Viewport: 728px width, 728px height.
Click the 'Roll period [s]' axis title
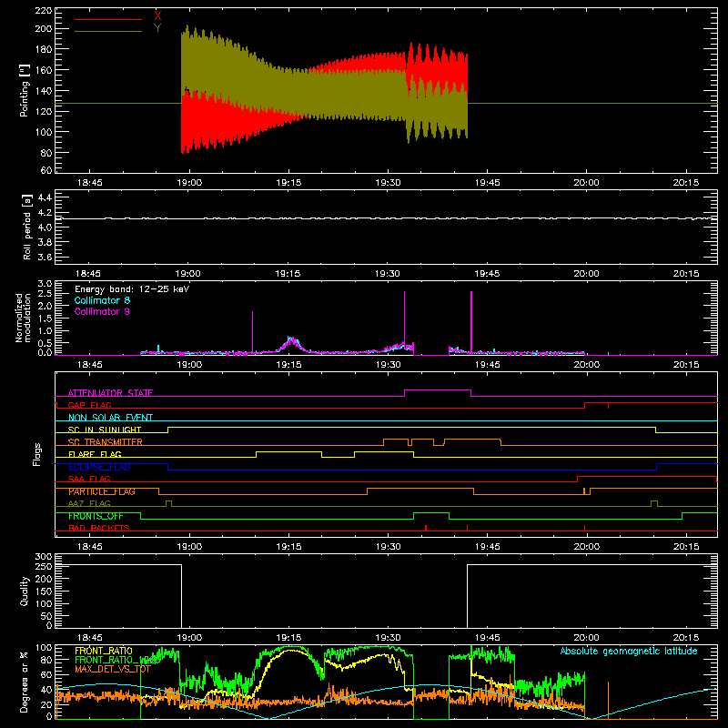click(26, 227)
